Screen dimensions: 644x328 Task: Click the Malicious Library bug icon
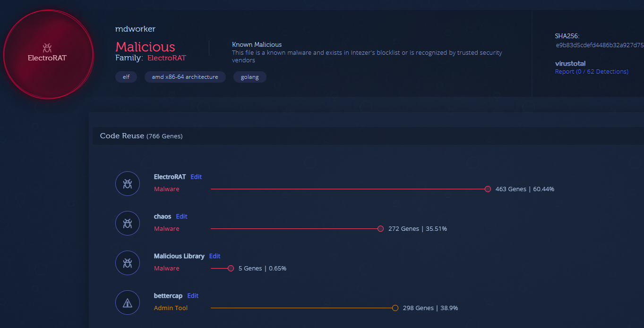pyautogui.click(x=128, y=263)
